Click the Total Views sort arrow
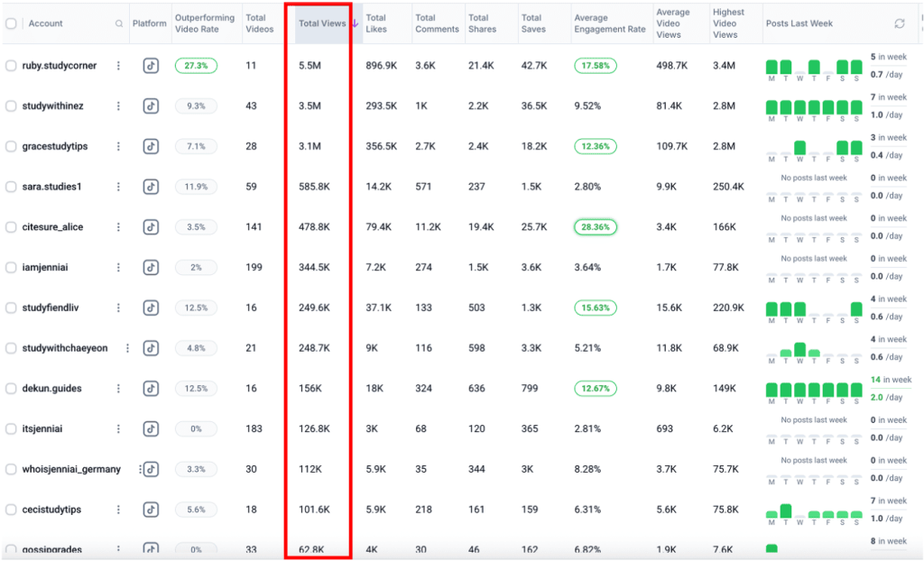The height and width of the screenshot is (561, 924). pyautogui.click(x=355, y=23)
